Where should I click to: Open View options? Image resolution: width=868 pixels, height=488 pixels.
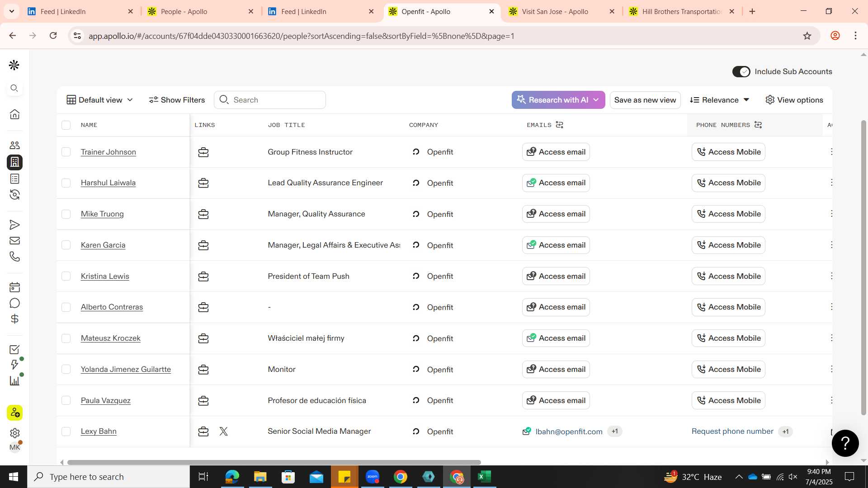(794, 100)
